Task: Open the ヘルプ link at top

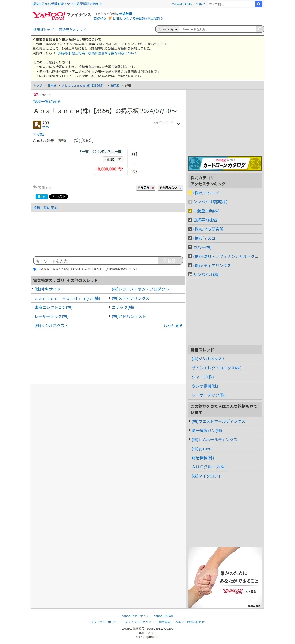Action: (x=200, y=4)
